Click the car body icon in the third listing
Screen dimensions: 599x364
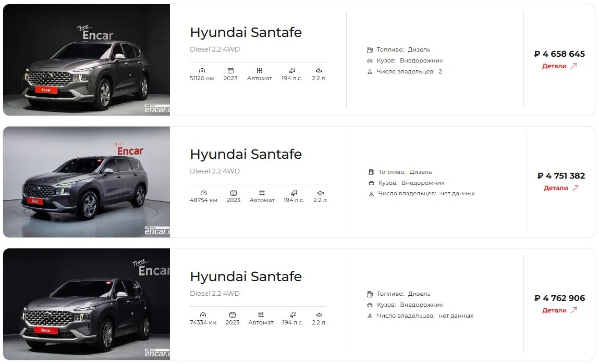[x=370, y=305]
